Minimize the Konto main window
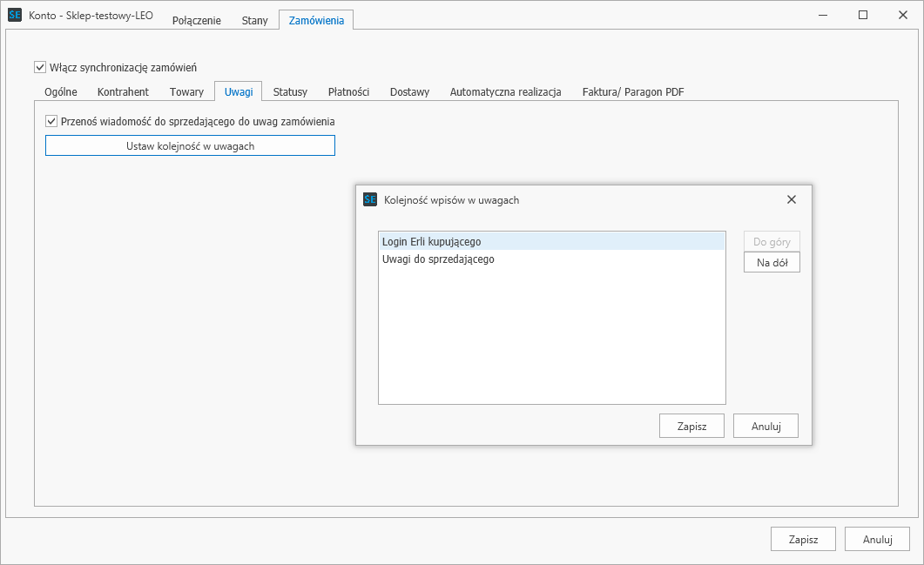Image resolution: width=924 pixels, height=565 pixels. click(x=823, y=15)
